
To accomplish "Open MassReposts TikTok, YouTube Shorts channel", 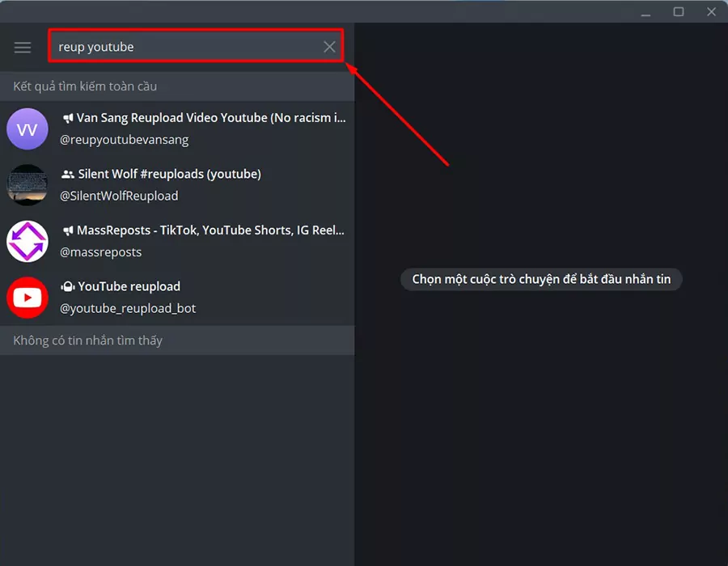I will 177,241.
